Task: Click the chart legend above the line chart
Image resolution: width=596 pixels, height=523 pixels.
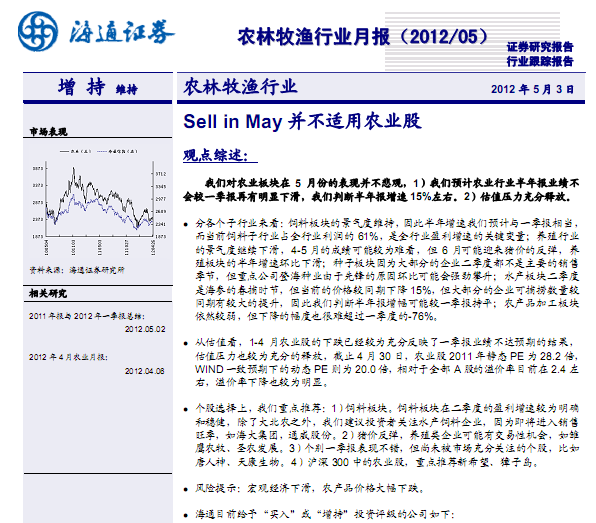Action: [x=99, y=151]
